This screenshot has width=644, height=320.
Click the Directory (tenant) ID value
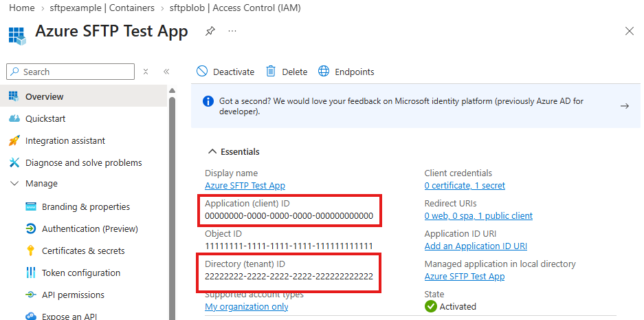click(289, 277)
